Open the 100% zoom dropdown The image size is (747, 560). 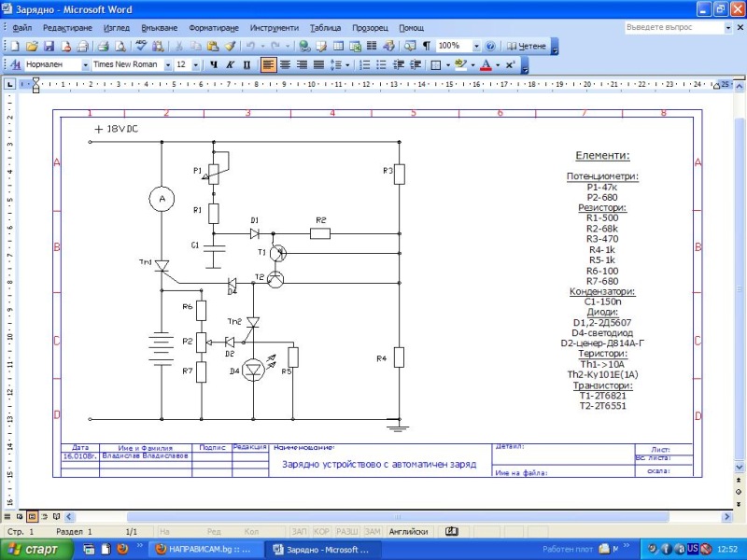click(x=476, y=46)
